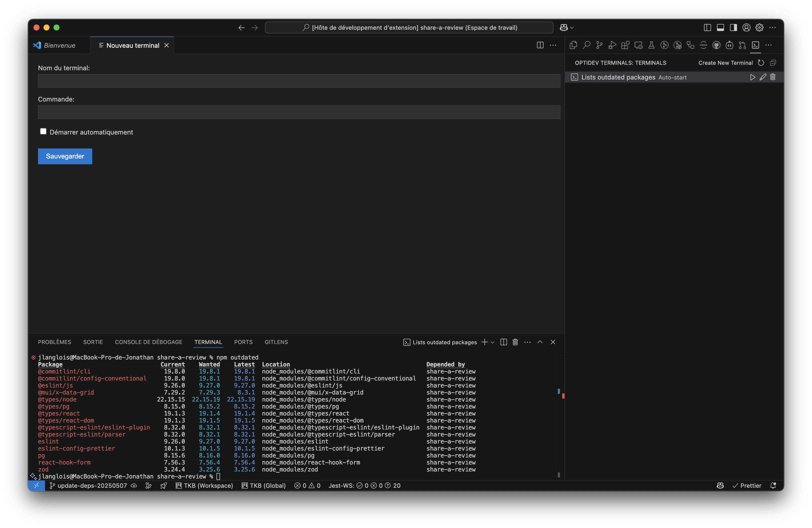Open the Source Control view
This screenshot has width=812, height=528.
point(599,45)
